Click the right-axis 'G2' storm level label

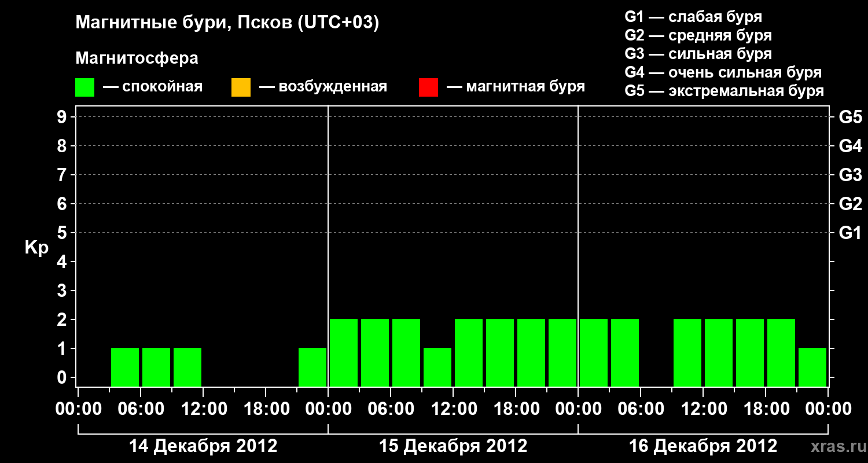coord(850,204)
